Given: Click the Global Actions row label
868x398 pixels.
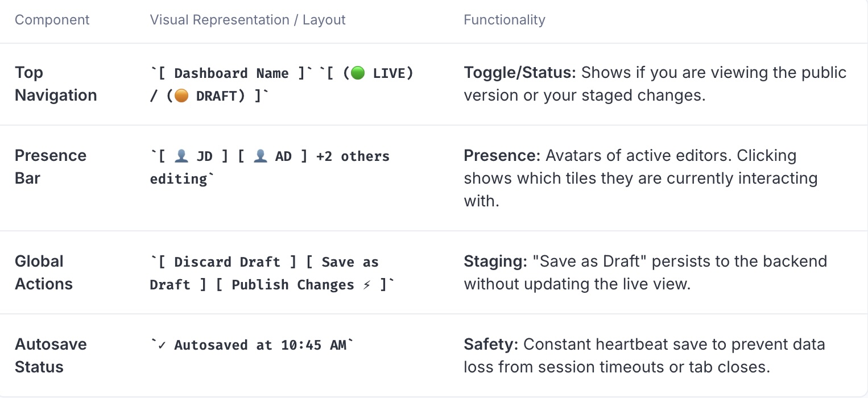Looking at the screenshot, I should [44, 273].
